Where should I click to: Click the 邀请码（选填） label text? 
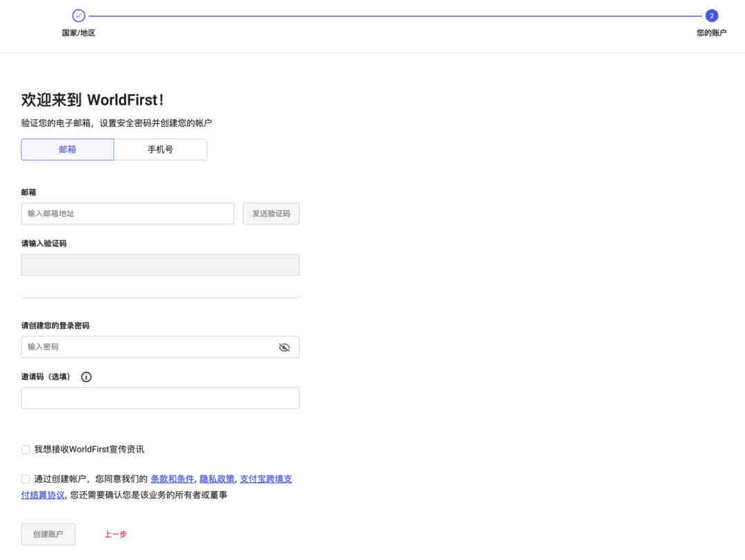(x=47, y=377)
